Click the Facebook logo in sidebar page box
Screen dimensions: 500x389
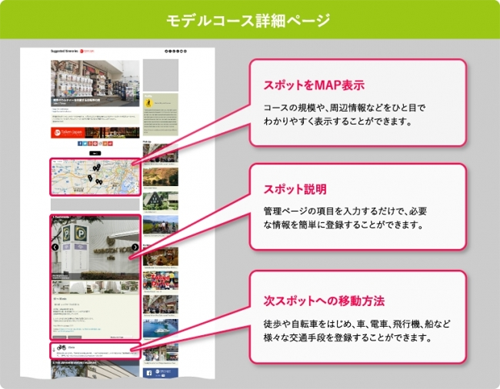tap(149, 373)
